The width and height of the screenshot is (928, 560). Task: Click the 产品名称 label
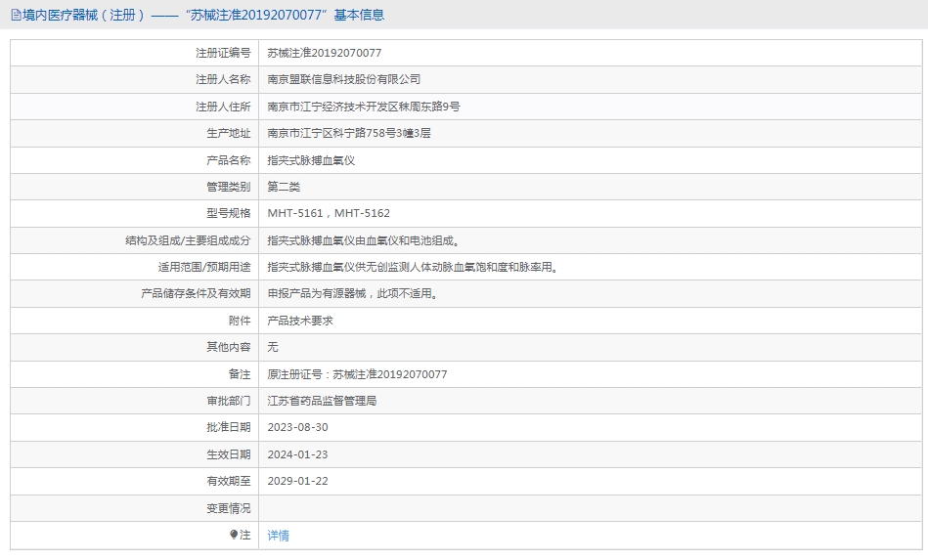pyautogui.click(x=229, y=160)
